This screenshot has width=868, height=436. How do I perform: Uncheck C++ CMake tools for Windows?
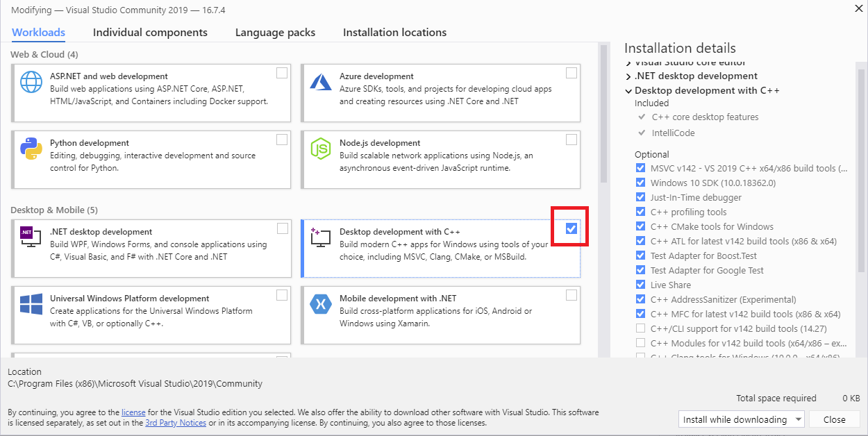640,226
